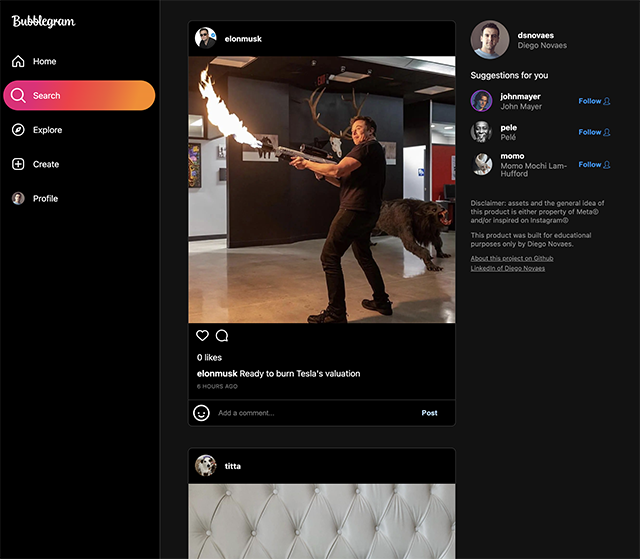Viewport: 640px width, 559px height.
Task: Click momo username in suggestions
Action: click(512, 156)
